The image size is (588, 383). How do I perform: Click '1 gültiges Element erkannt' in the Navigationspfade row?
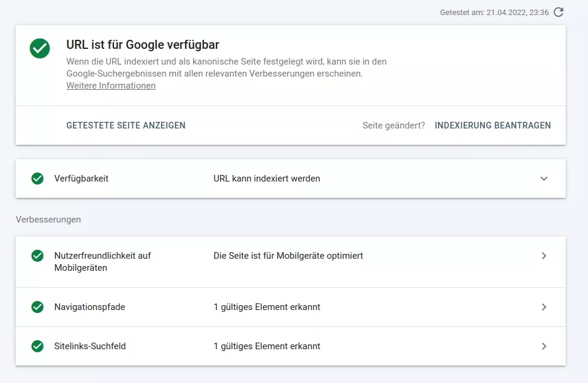point(267,307)
